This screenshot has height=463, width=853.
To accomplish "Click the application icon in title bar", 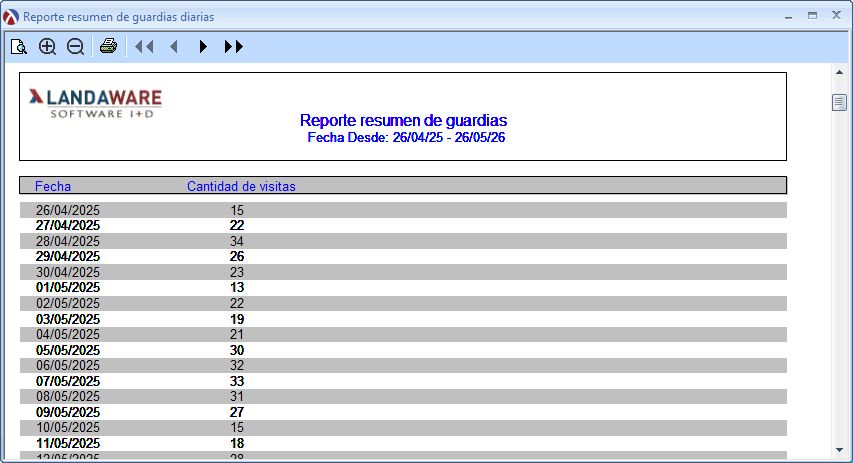I will [10, 17].
